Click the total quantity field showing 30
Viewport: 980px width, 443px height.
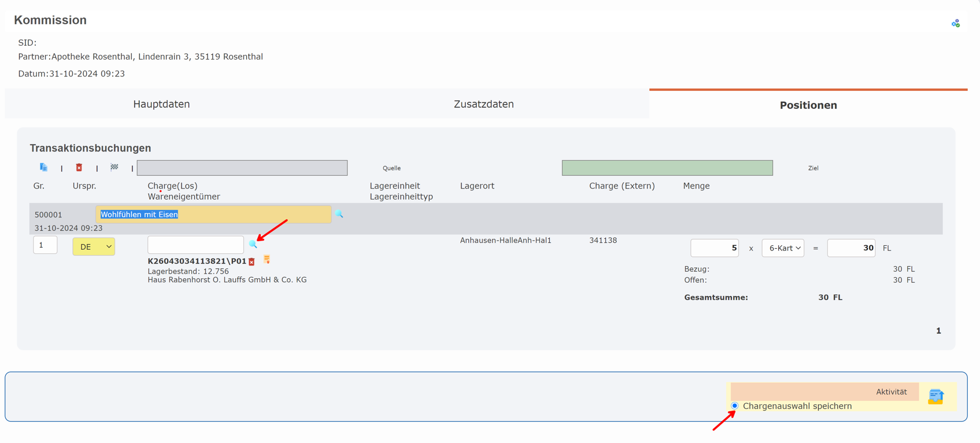pyautogui.click(x=851, y=248)
